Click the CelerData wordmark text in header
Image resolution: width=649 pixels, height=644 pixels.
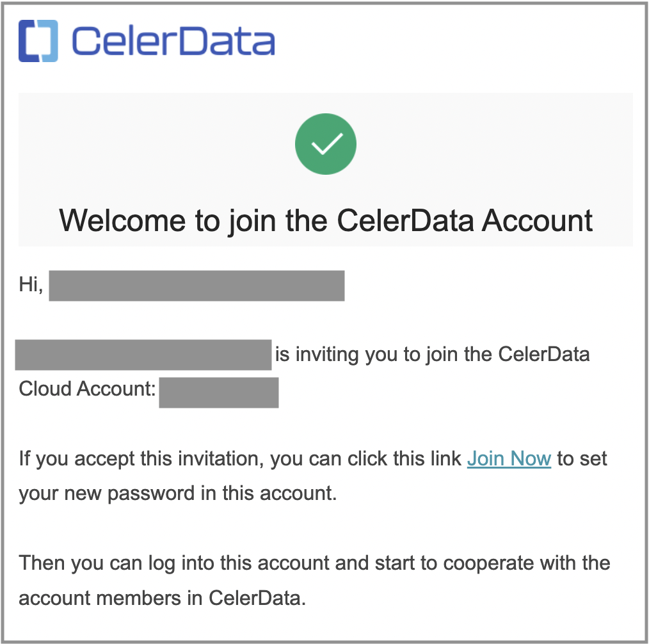pos(173,41)
